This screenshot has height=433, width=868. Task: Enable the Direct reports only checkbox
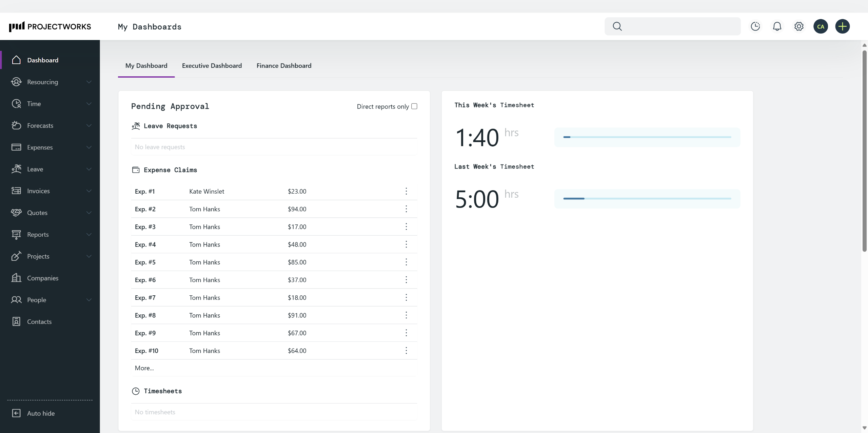click(x=414, y=106)
